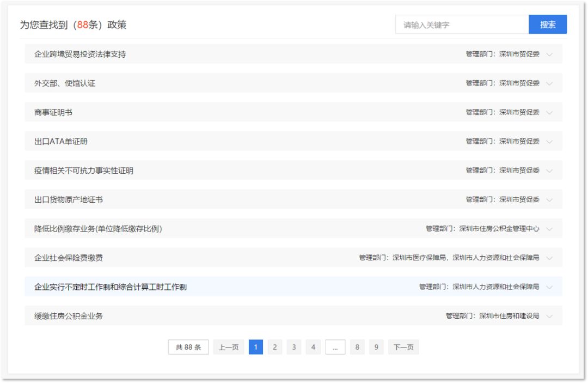Go to last page 9
The width and height of the screenshot is (588, 383).
point(376,347)
